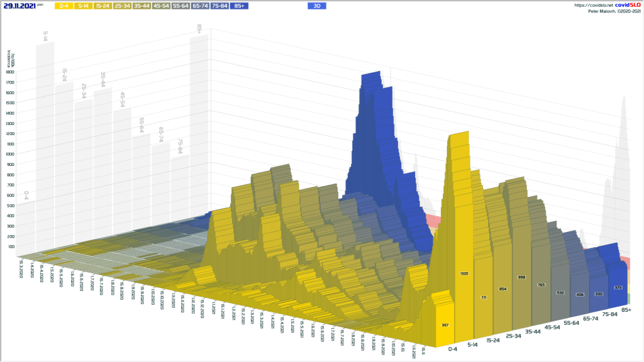
Task: Toggle the 35-44 legend chip
Action: 142,6
